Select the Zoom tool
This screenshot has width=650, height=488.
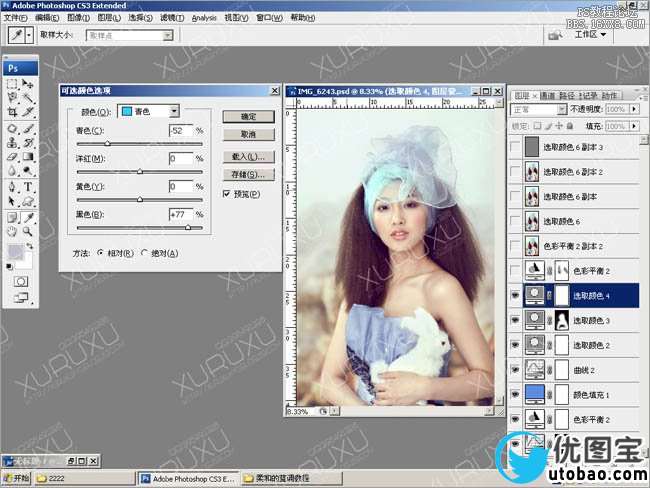[28, 231]
